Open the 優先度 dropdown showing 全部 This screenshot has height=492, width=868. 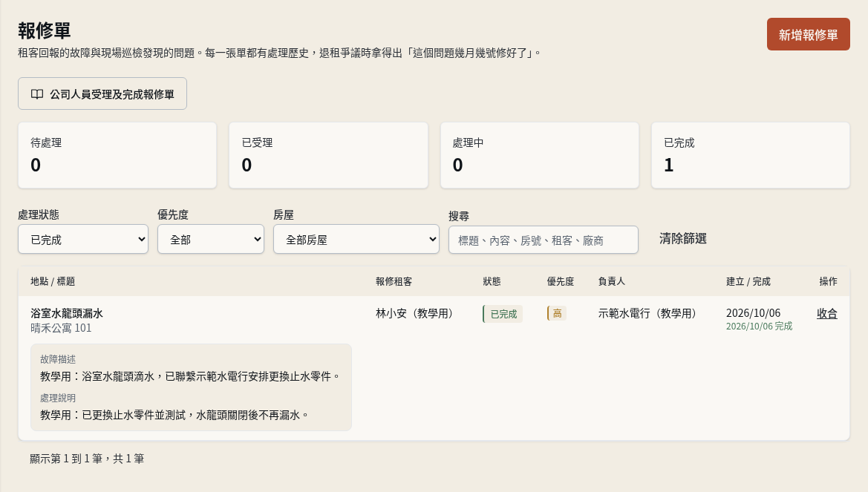(211, 239)
